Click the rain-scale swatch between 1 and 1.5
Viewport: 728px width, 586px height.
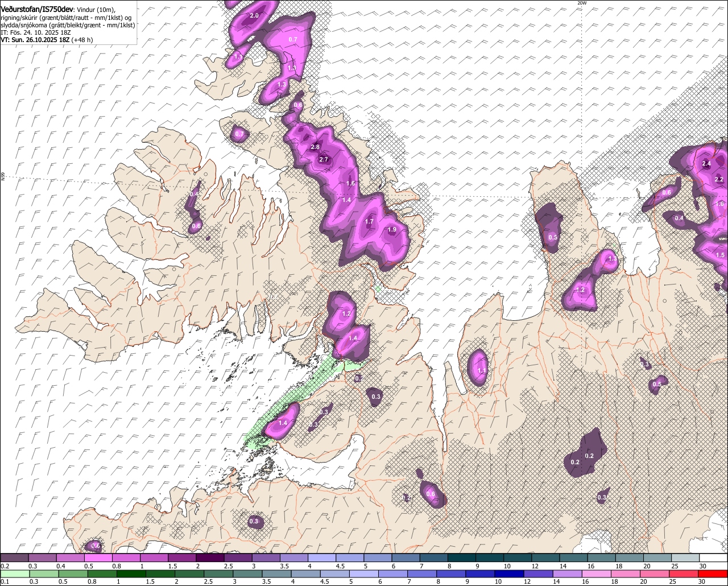(131, 574)
